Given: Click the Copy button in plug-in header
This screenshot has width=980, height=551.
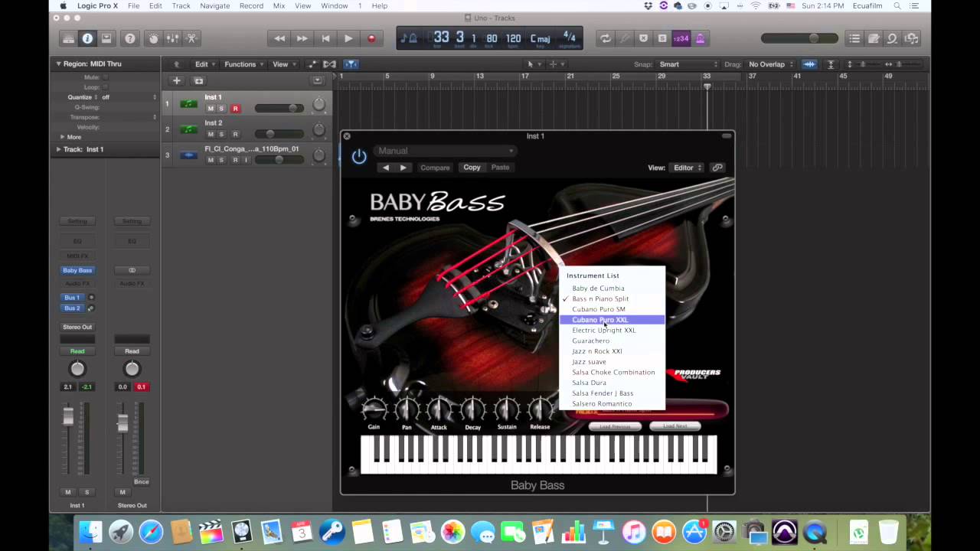Looking at the screenshot, I should coord(472,168).
